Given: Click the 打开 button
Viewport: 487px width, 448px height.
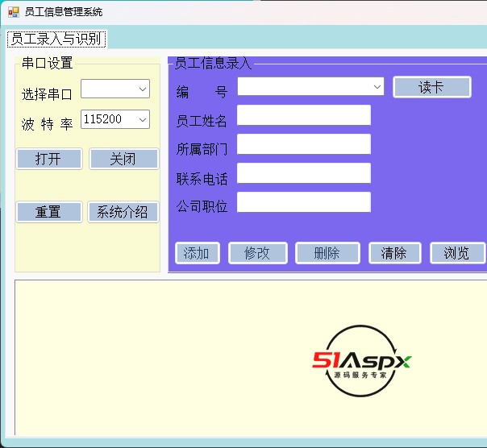Looking at the screenshot, I should [x=49, y=159].
